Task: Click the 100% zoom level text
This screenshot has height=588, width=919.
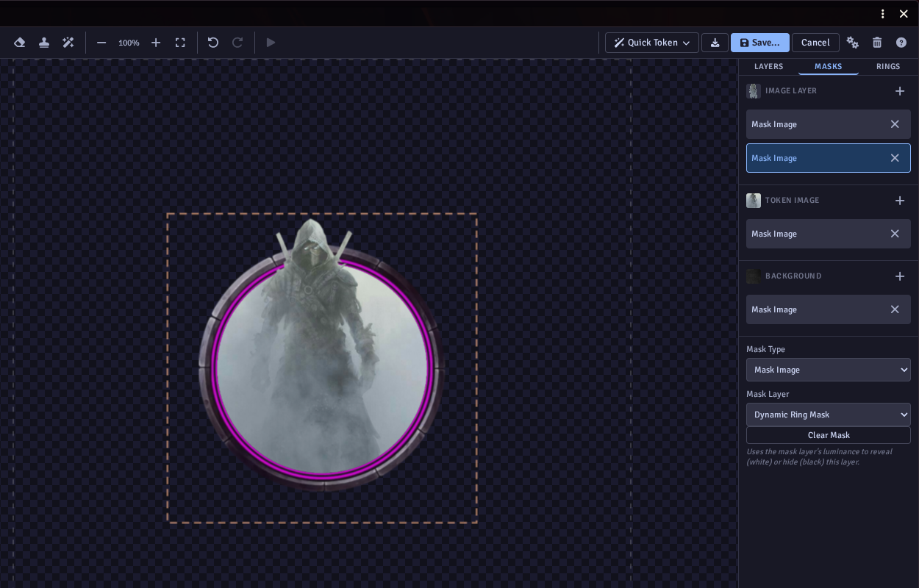Action: [129, 43]
